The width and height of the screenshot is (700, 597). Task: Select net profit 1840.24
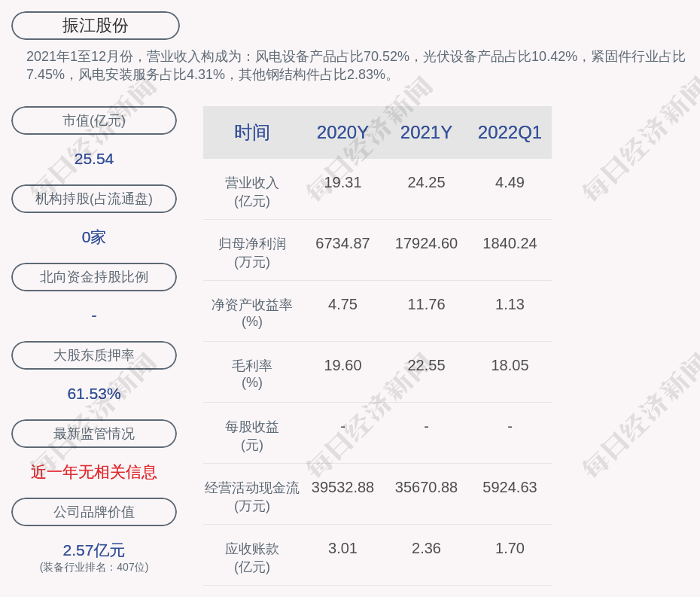[510, 243]
